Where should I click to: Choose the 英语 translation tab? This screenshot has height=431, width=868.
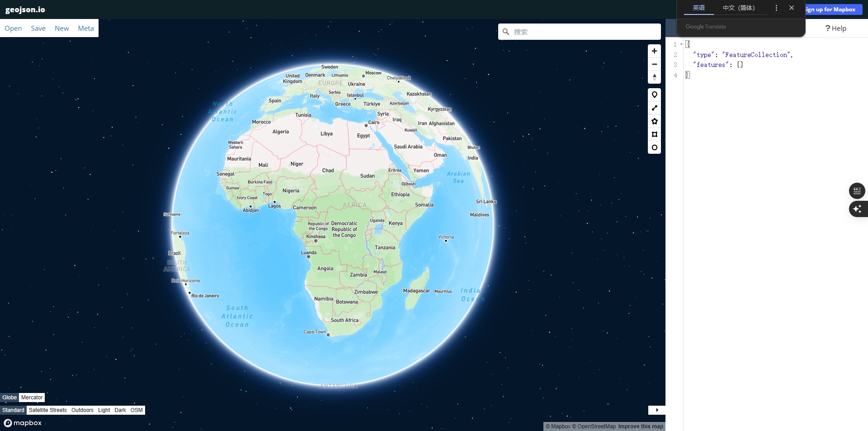pos(699,8)
